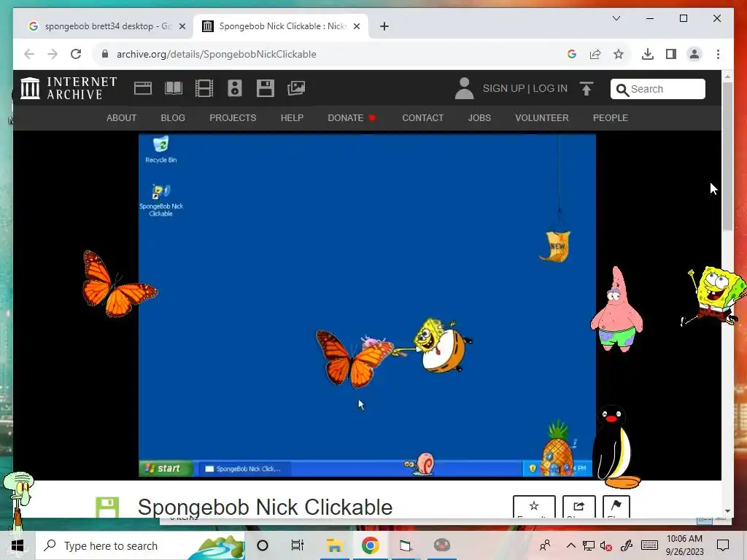Click the scrollbar down arrow
Viewport: 747px width, 560px height.
pos(727,511)
